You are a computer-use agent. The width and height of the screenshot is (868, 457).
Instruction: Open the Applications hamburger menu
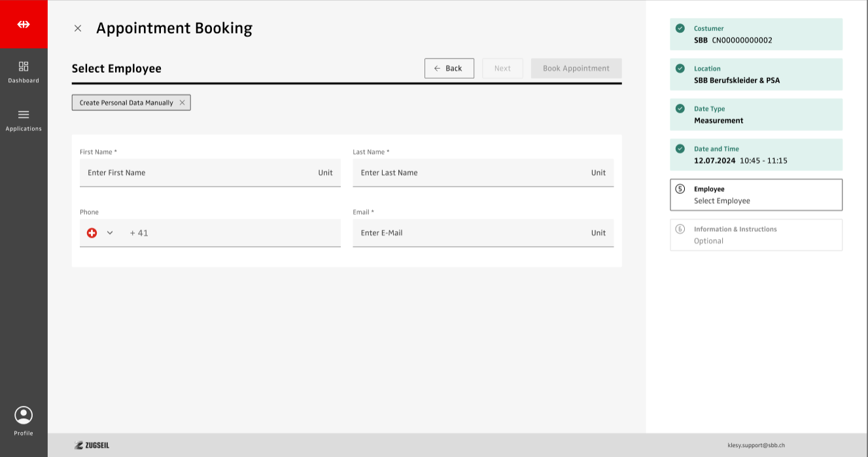[24, 115]
